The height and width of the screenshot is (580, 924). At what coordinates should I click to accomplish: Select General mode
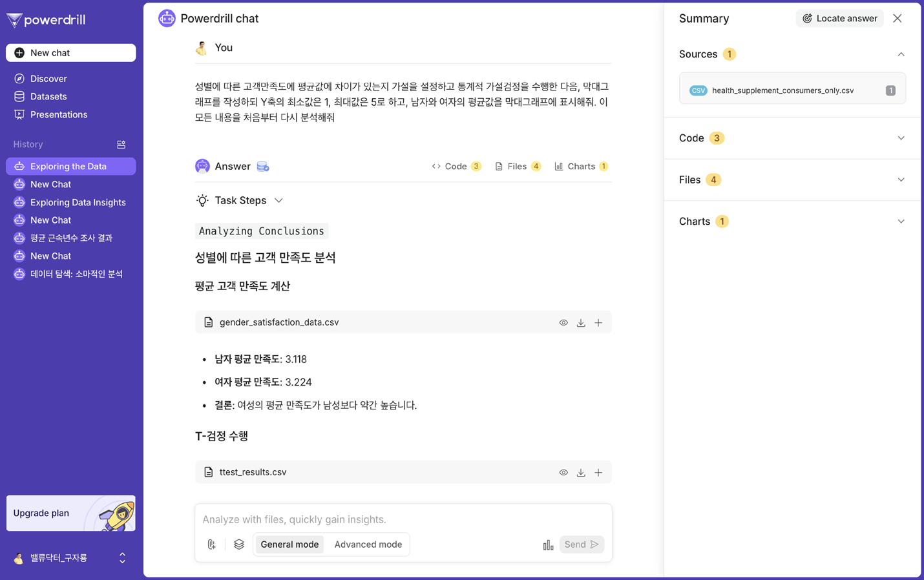[289, 544]
